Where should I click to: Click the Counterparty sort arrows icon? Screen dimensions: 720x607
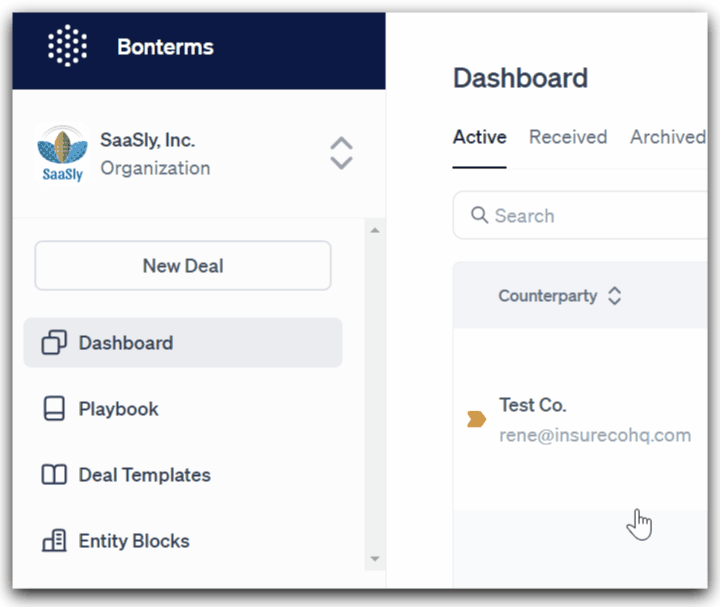click(x=614, y=296)
